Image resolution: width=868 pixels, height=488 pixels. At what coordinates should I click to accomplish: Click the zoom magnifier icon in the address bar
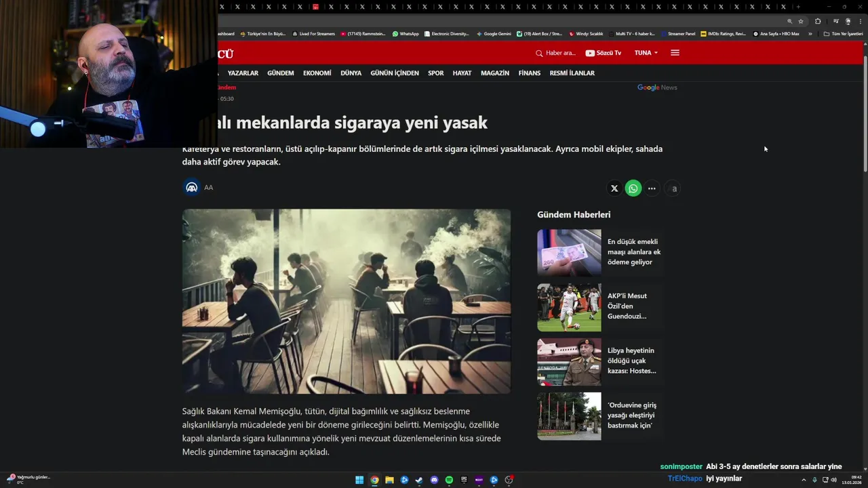pos(790,21)
